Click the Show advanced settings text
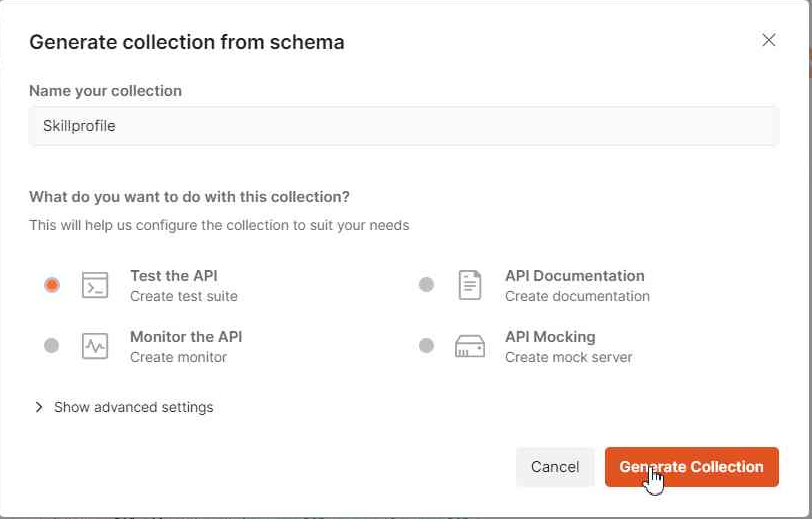 click(133, 407)
